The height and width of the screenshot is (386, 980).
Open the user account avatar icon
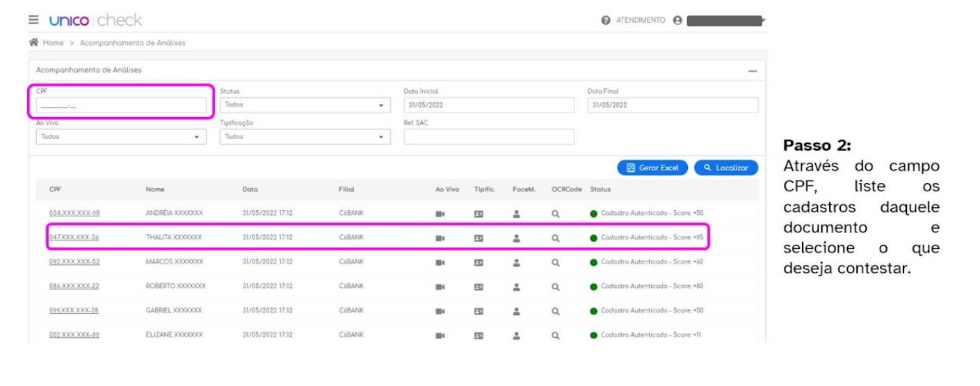coord(676,21)
